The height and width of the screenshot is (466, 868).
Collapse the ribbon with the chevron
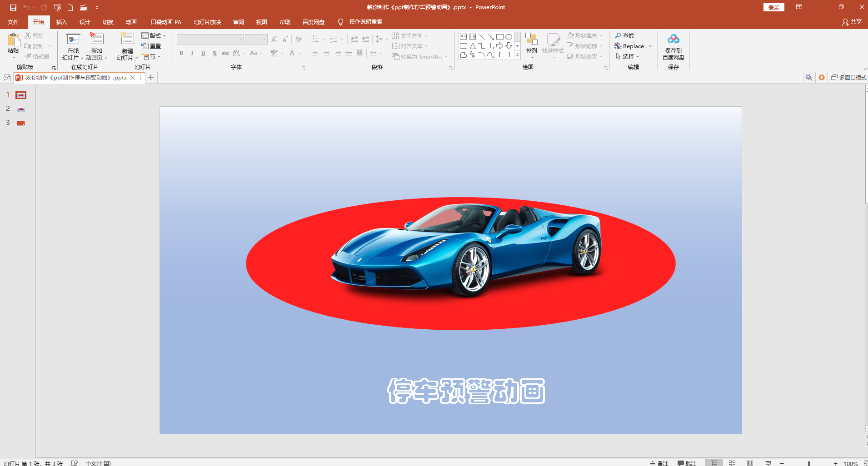tap(865, 69)
